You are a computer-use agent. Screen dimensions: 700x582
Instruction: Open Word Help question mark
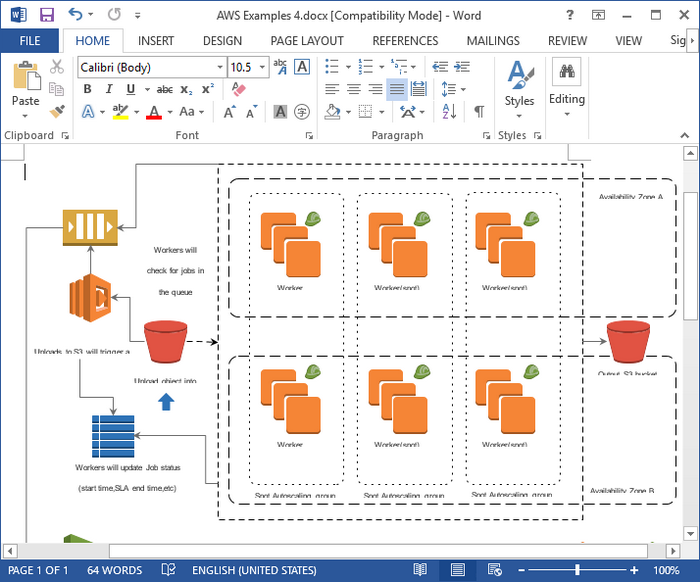[x=570, y=15]
